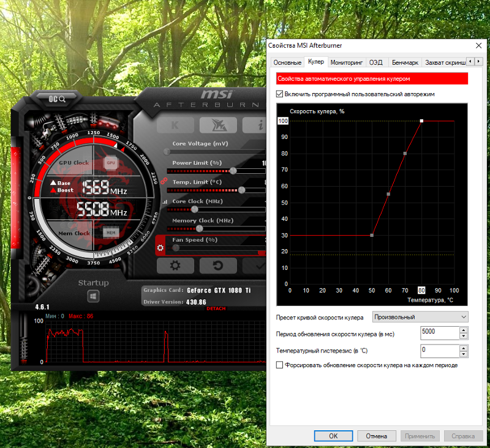490x448 pixels.
Task: Open the Бенчмарк tab
Action: pos(405,62)
